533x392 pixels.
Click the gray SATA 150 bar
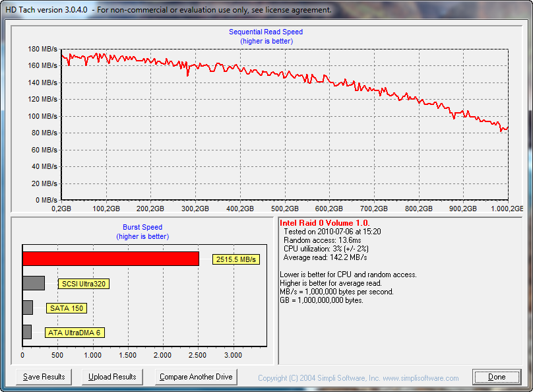[28, 308]
